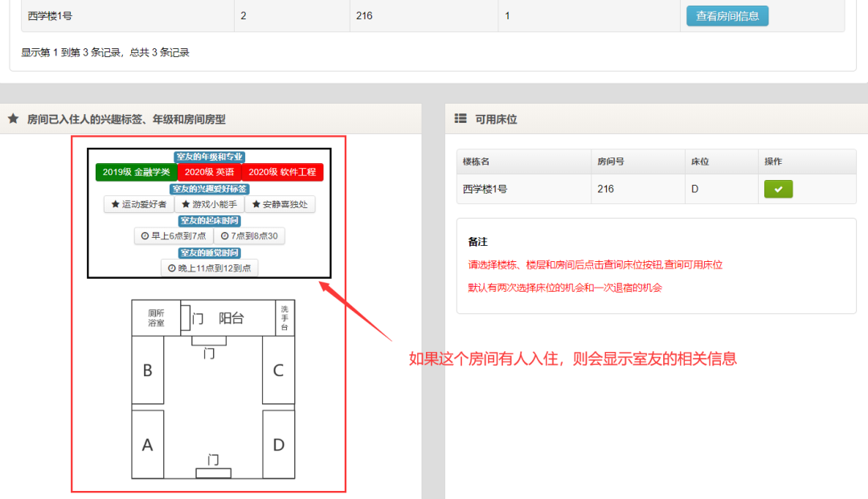Click bed C in the room layout

tap(278, 370)
